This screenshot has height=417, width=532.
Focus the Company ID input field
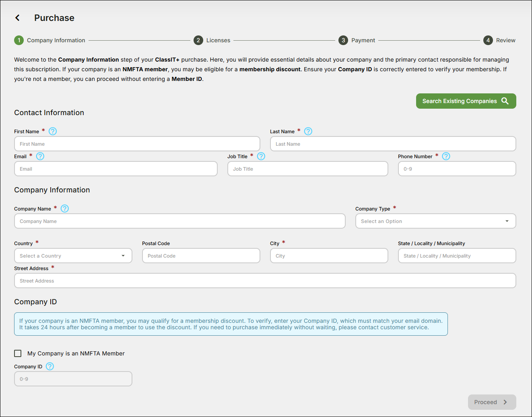[x=73, y=379]
